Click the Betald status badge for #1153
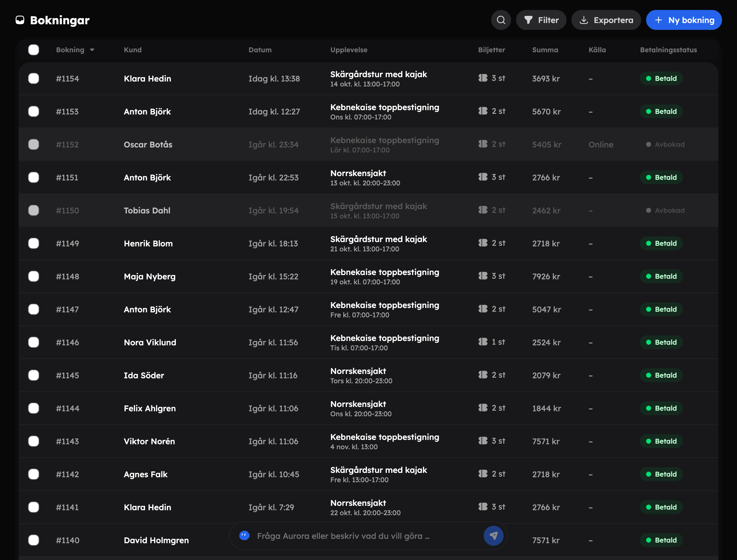The image size is (737, 560). (661, 111)
